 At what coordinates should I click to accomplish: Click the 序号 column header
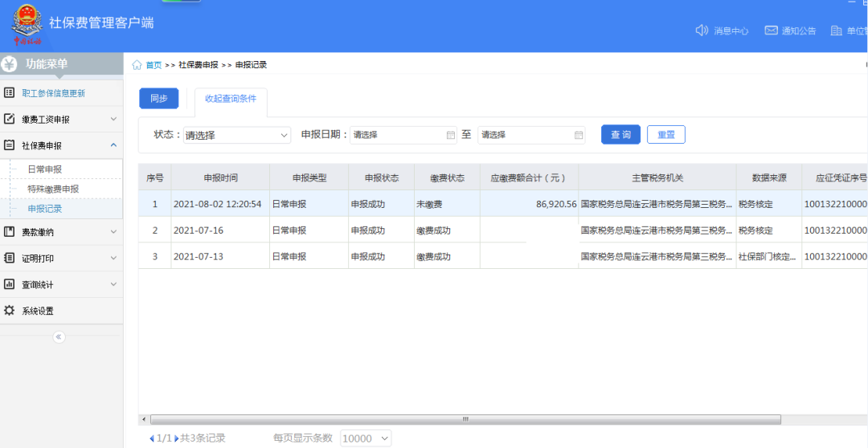tap(154, 177)
